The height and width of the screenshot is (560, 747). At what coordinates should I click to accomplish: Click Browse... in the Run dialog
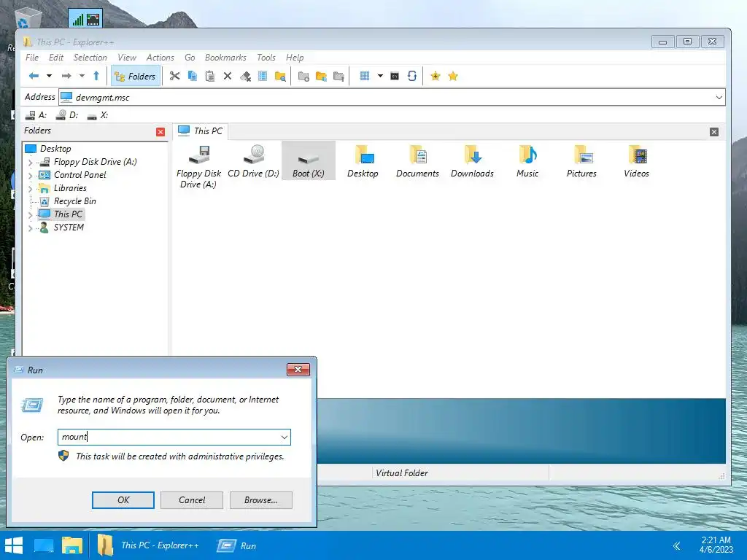click(x=260, y=500)
